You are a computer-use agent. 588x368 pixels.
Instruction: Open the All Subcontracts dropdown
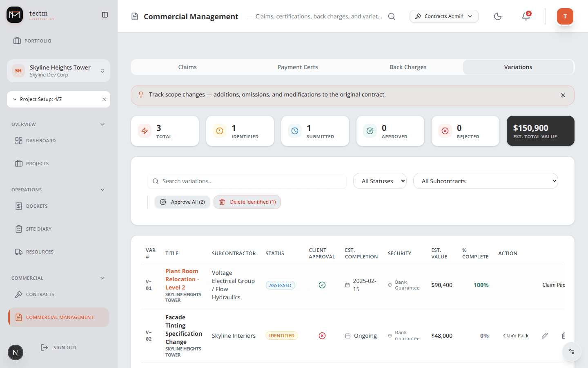click(x=486, y=181)
